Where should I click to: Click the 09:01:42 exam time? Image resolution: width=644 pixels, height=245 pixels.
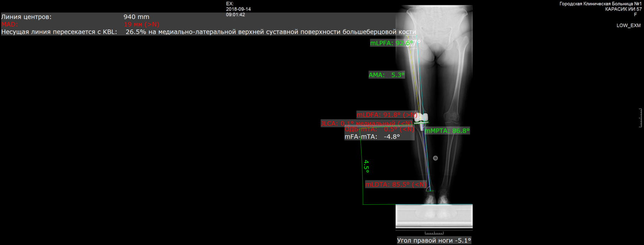coord(235,15)
